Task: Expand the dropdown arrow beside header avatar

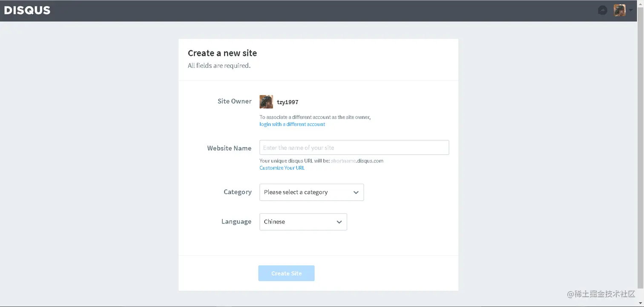Action: (x=631, y=11)
